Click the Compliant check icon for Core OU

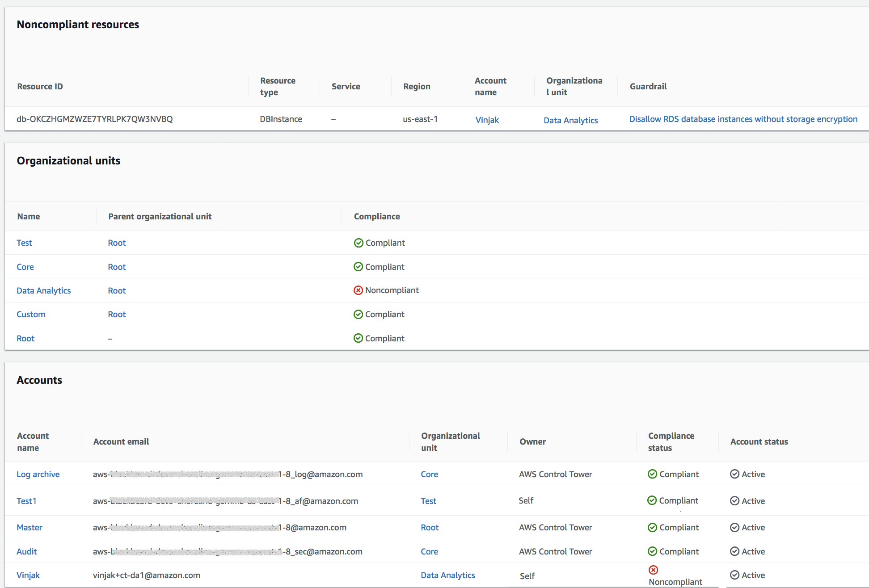(x=359, y=267)
